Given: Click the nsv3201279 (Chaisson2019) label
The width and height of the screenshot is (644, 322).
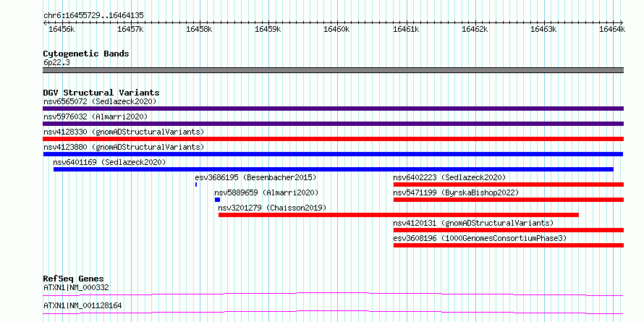Looking at the screenshot, I should (x=272, y=208).
